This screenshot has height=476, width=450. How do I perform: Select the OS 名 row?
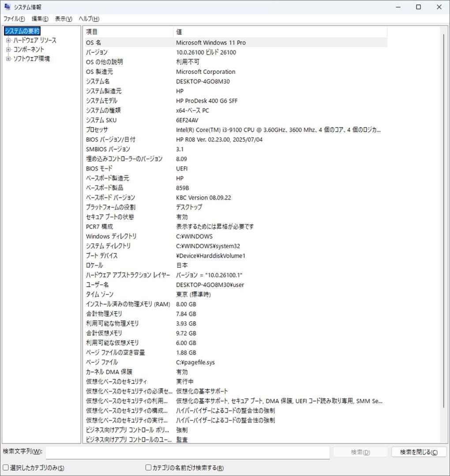176,42
